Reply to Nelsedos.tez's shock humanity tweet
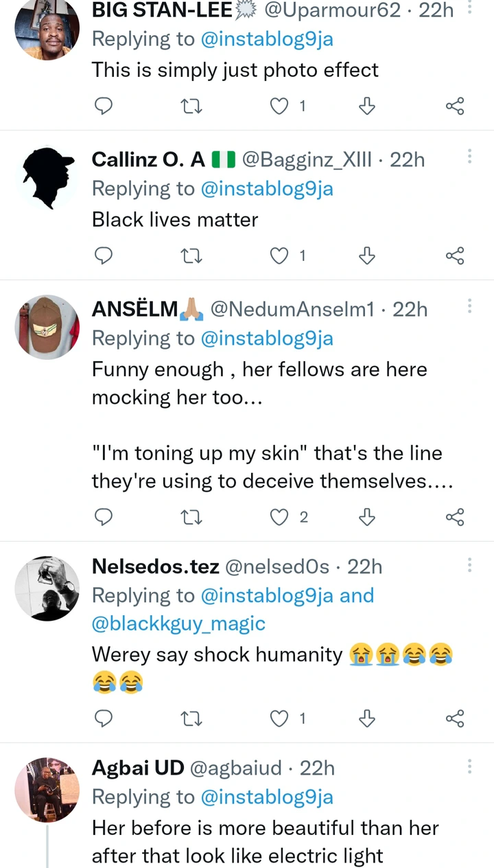 point(103,719)
